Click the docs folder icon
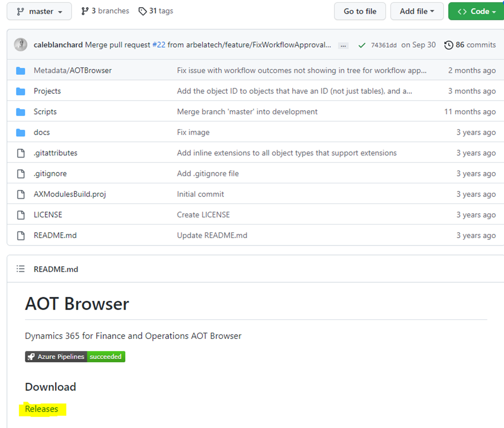Image resolution: width=504 pixels, height=428 pixels. [21, 133]
